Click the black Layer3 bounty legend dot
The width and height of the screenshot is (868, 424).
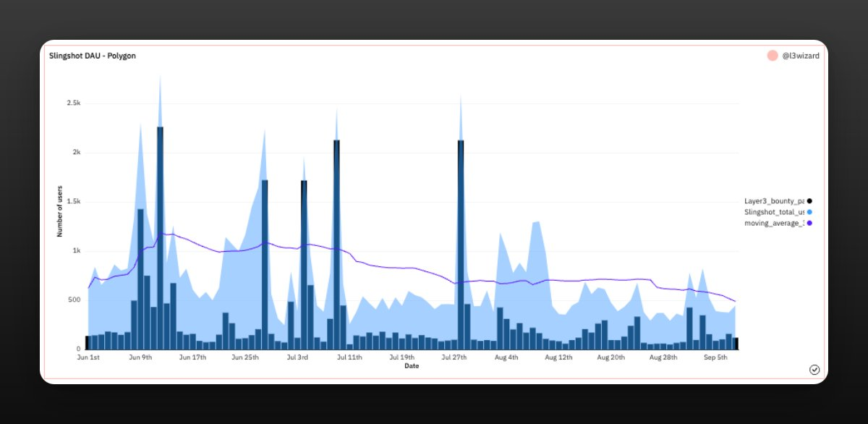(809, 200)
